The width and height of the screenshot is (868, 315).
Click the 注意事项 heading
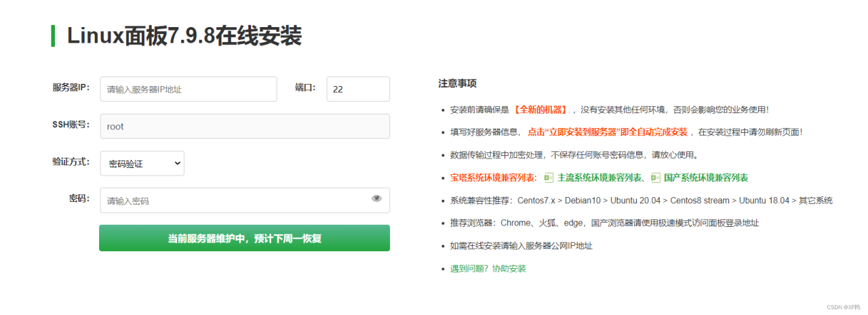[457, 84]
